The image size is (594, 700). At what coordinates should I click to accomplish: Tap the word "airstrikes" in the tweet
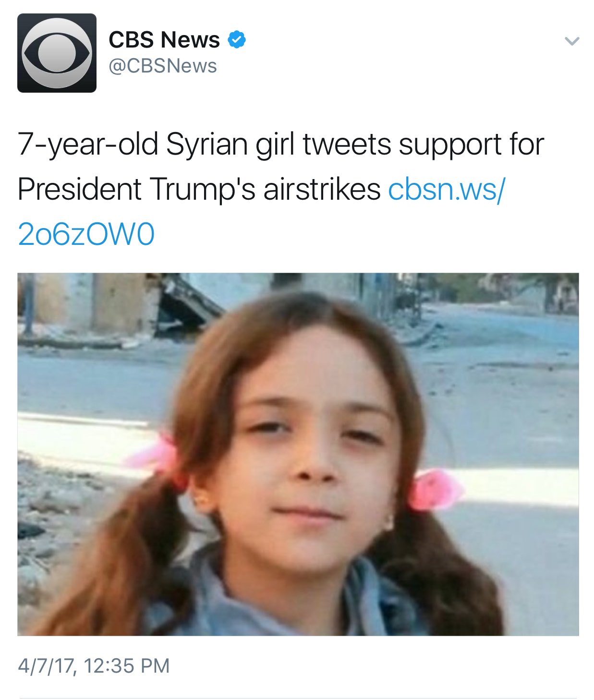click(x=322, y=189)
